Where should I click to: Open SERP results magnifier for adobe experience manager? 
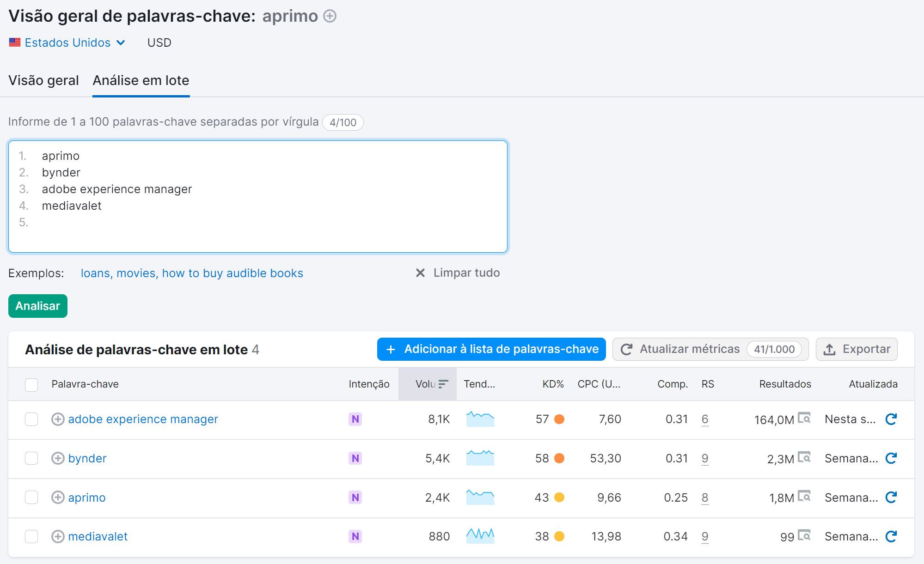click(805, 418)
